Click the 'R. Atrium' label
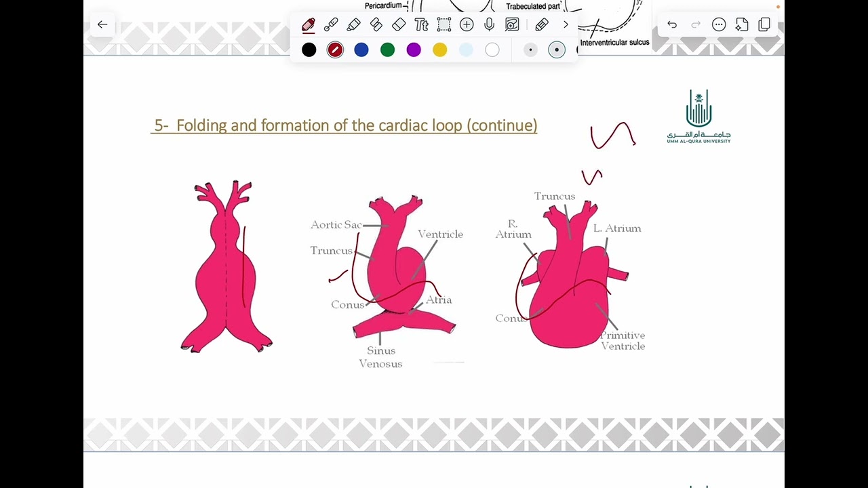Viewport: 868px width, 488px height. click(513, 229)
